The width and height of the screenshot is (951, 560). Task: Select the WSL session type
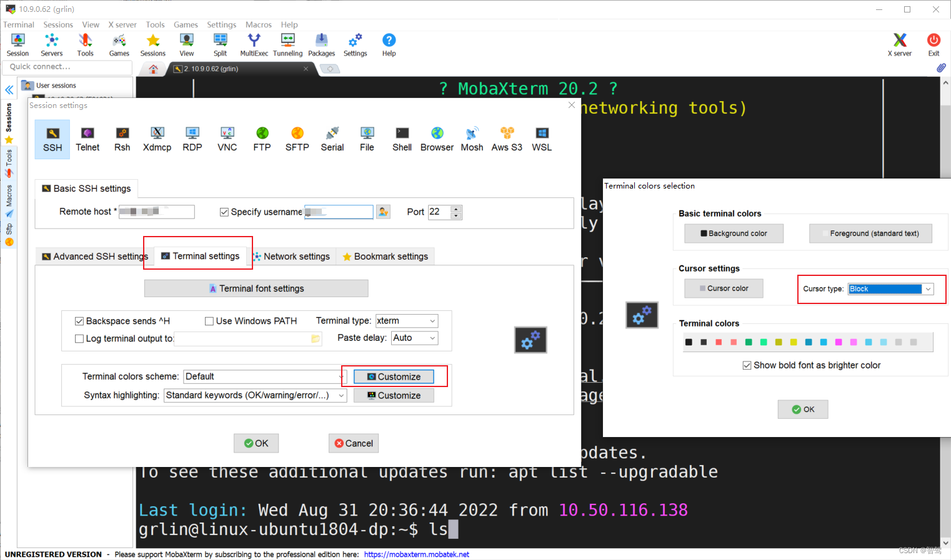pyautogui.click(x=542, y=139)
